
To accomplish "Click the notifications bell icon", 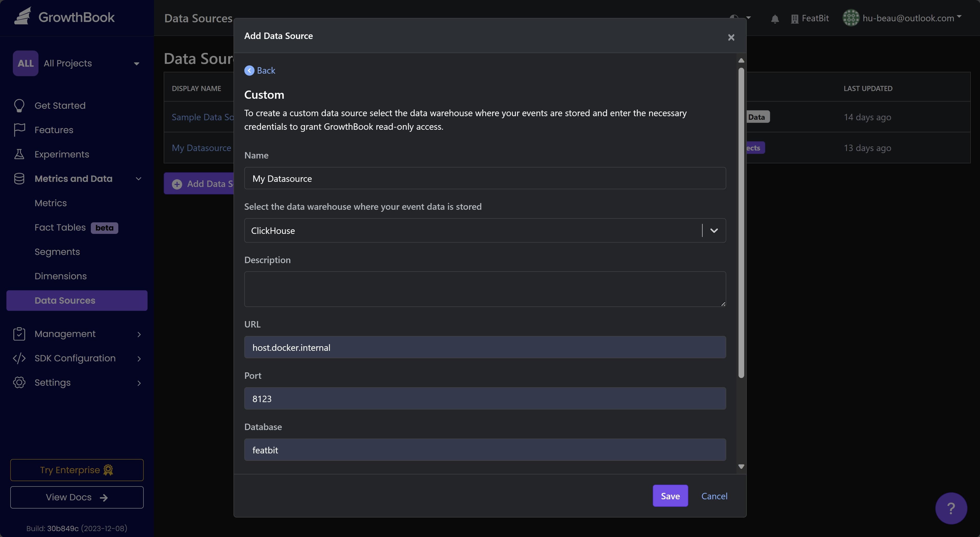I will point(774,19).
